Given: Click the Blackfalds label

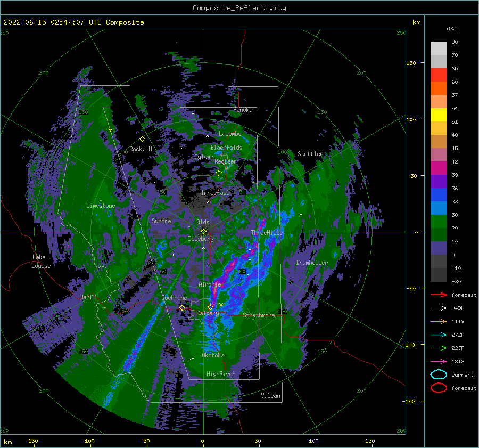Looking at the screenshot, I should pos(226,148).
